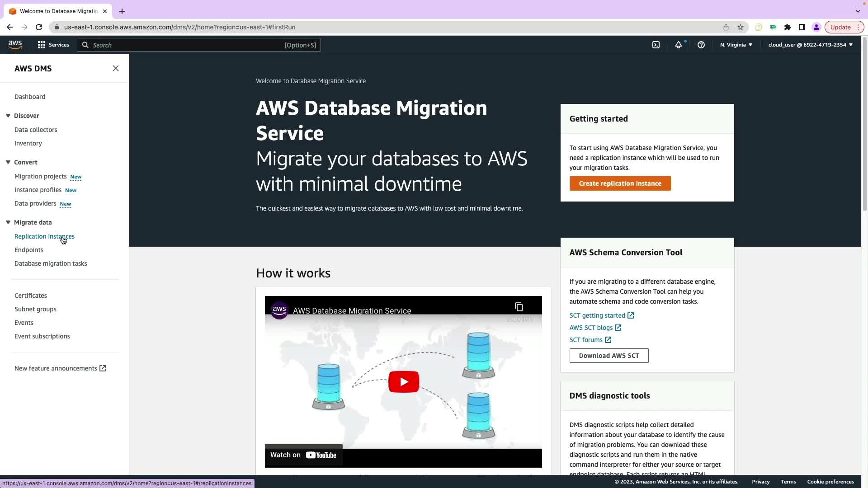
Task: Open the Services grid menu
Action: [x=53, y=45]
